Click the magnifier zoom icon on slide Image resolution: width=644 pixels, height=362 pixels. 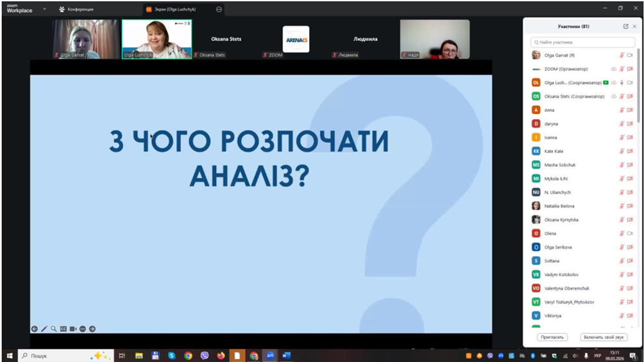54,329
